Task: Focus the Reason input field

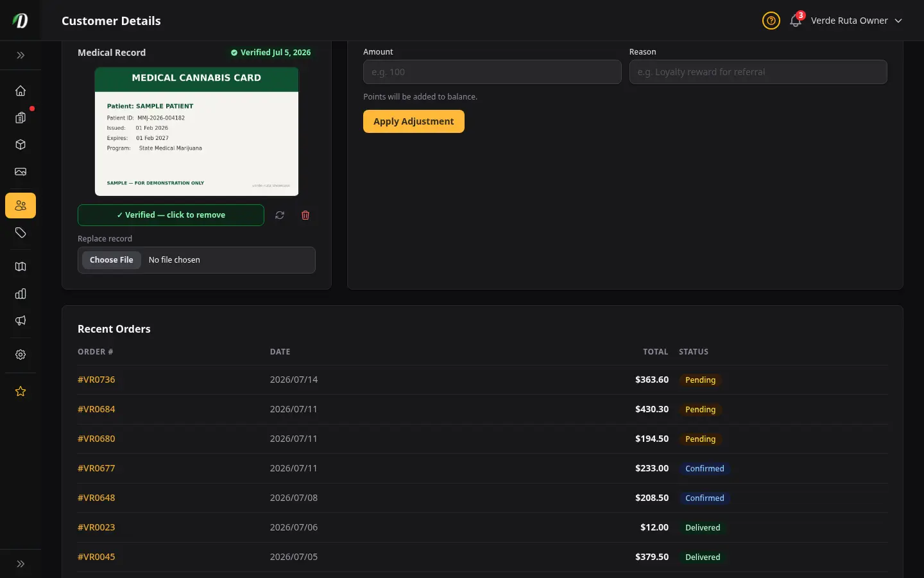Action: 758,72
